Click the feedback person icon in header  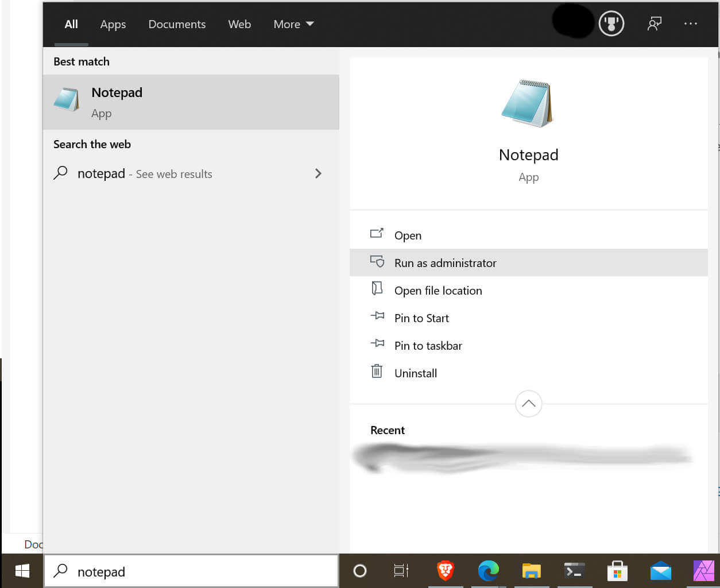point(655,24)
